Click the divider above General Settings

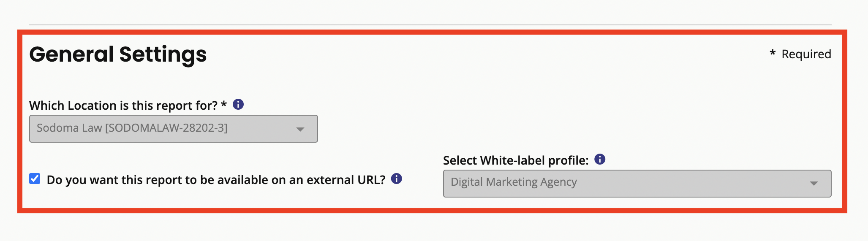click(x=430, y=25)
